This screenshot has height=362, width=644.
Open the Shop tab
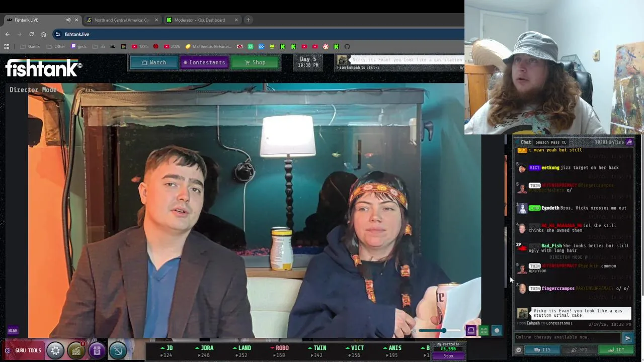[255, 62]
